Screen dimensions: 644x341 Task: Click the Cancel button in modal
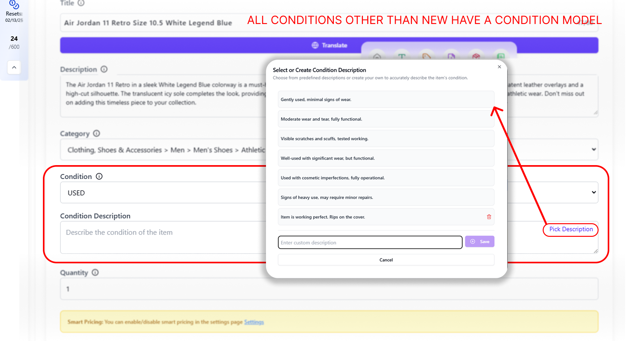386,260
